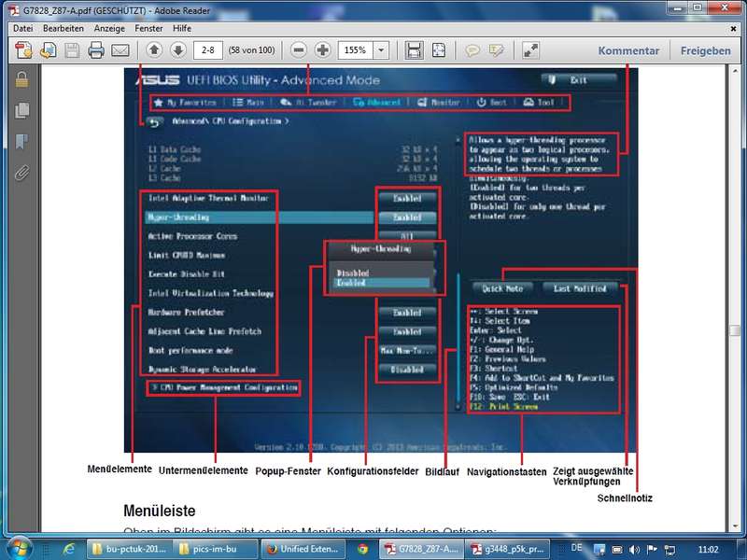
Task: Click the page number input field
Action: [x=208, y=50]
